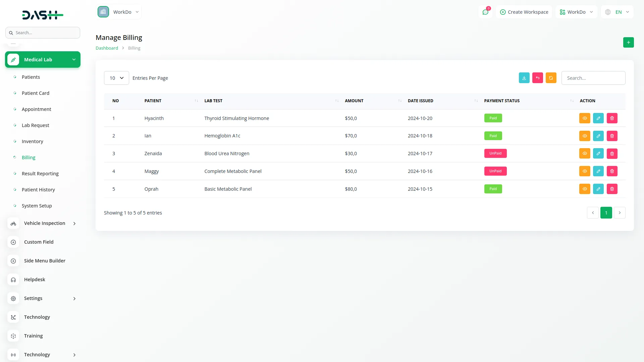View Zenaida's bill using the eye icon
The height and width of the screenshot is (362, 644).
coord(585,154)
